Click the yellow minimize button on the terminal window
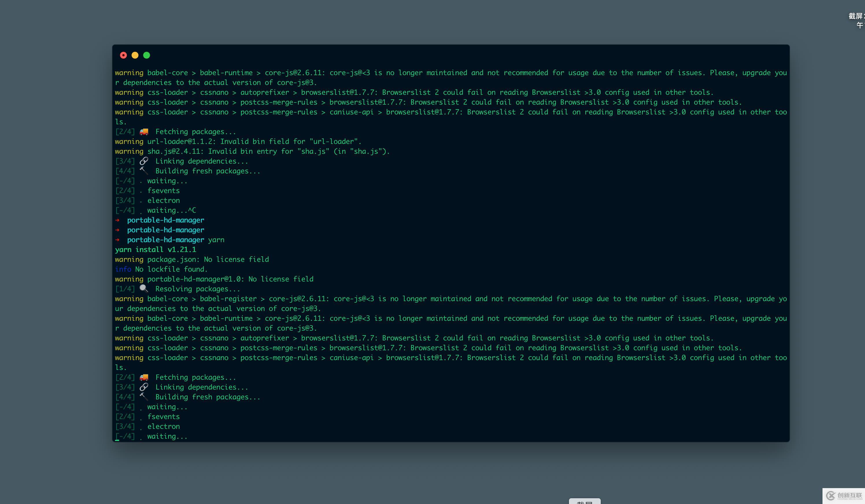 point(135,55)
